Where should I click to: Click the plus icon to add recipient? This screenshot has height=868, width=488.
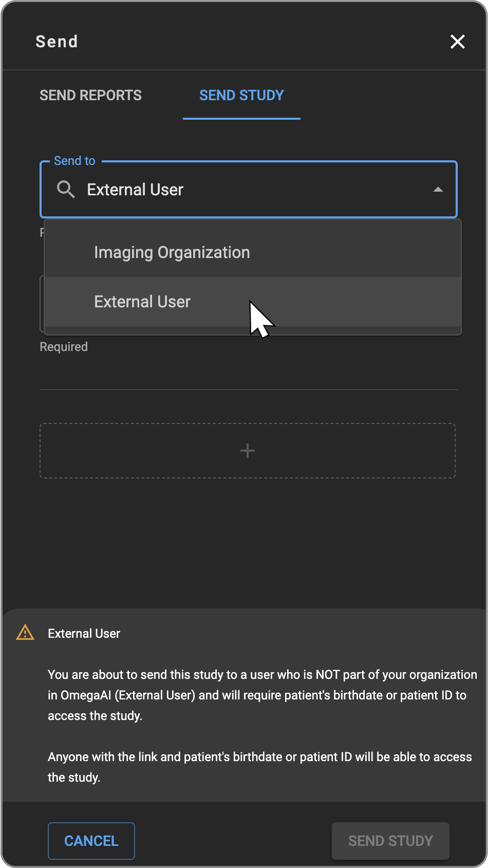tap(248, 451)
